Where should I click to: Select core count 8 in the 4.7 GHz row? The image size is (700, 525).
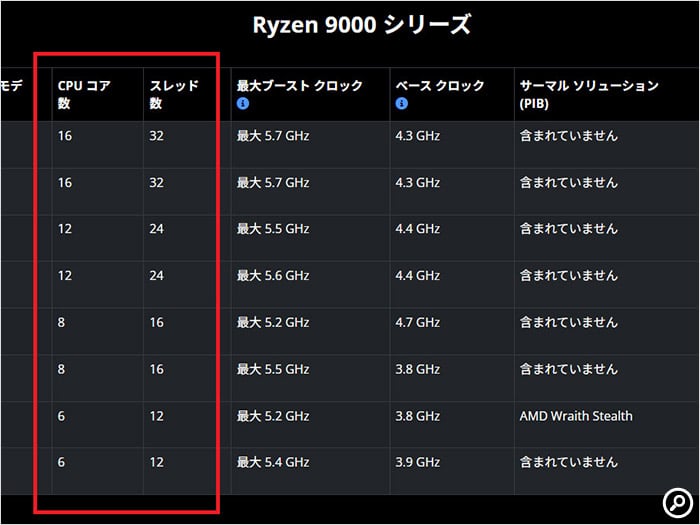[61, 322]
